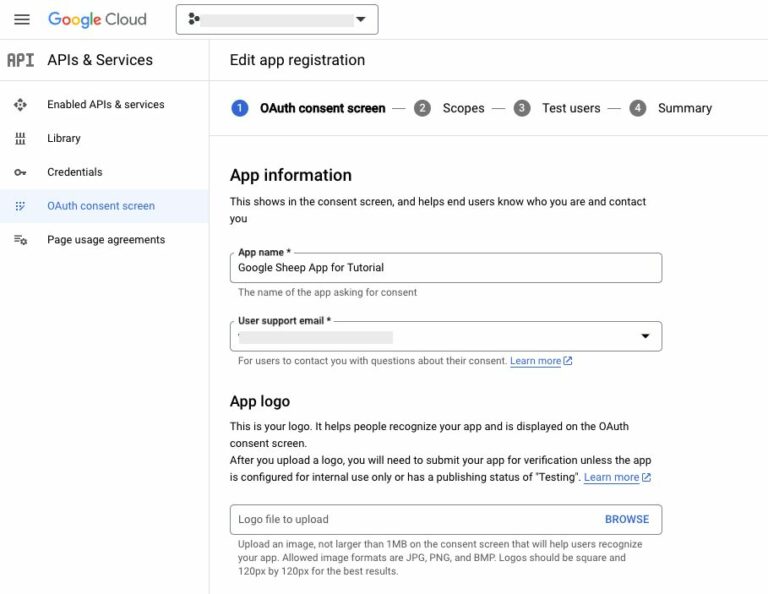Click the Enabled APIs & services icon

[x=20, y=105]
